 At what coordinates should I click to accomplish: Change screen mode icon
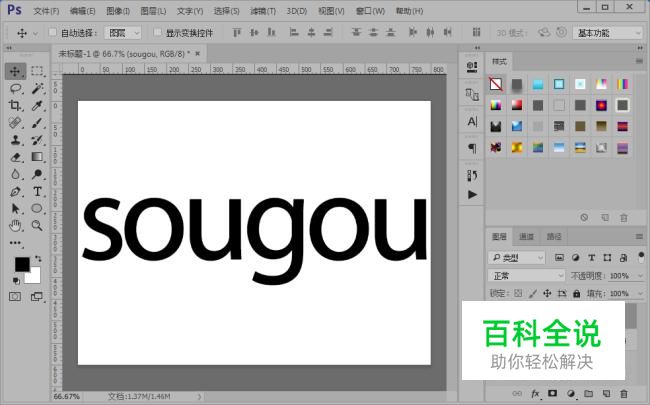[37, 296]
